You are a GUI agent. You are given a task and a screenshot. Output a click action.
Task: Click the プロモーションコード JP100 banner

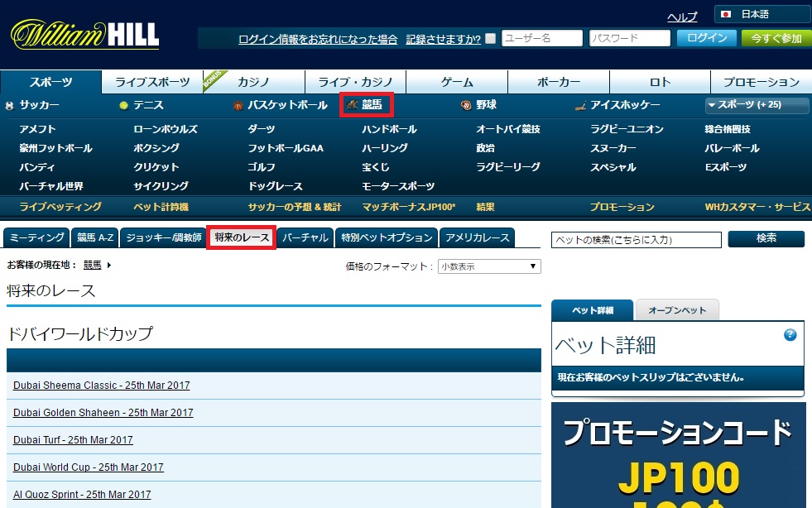(679, 455)
